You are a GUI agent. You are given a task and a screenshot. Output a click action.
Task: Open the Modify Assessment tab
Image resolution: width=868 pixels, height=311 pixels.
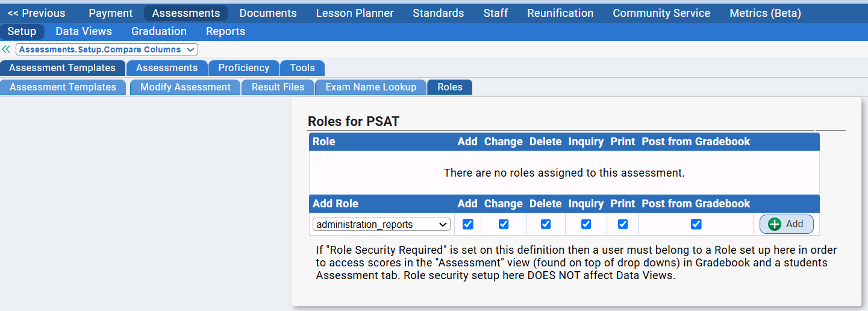tap(185, 87)
